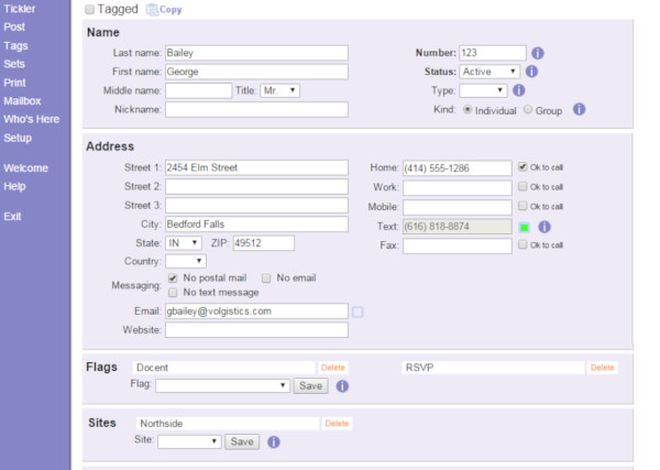The image size is (660, 470).
Task: Click the Email field
Action: coord(257,311)
